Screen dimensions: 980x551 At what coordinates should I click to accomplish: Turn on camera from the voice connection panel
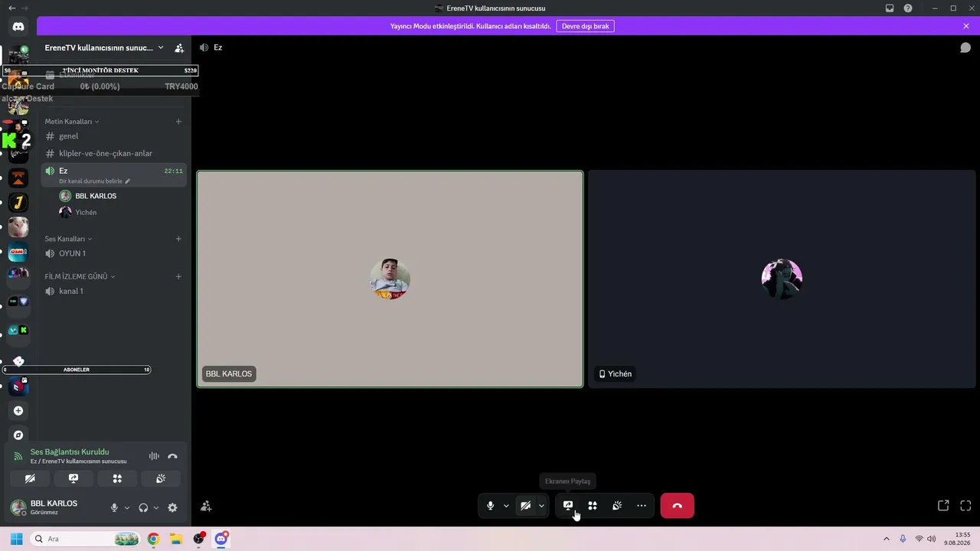pos(30,478)
